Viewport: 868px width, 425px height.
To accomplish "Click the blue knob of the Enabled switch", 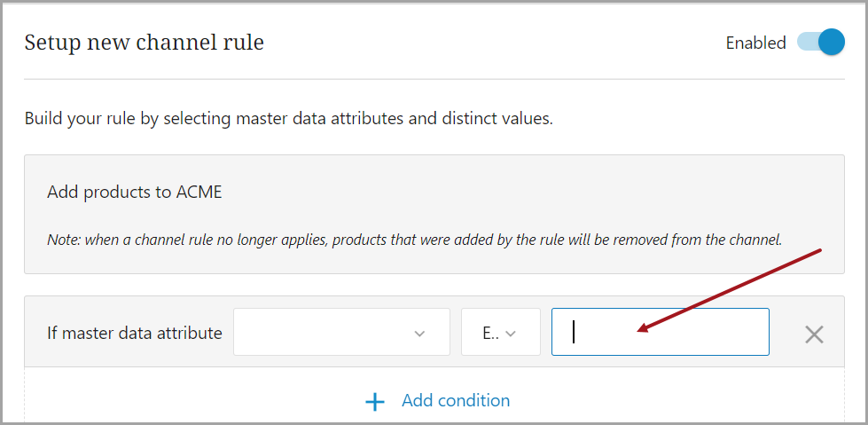I will coord(831,43).
